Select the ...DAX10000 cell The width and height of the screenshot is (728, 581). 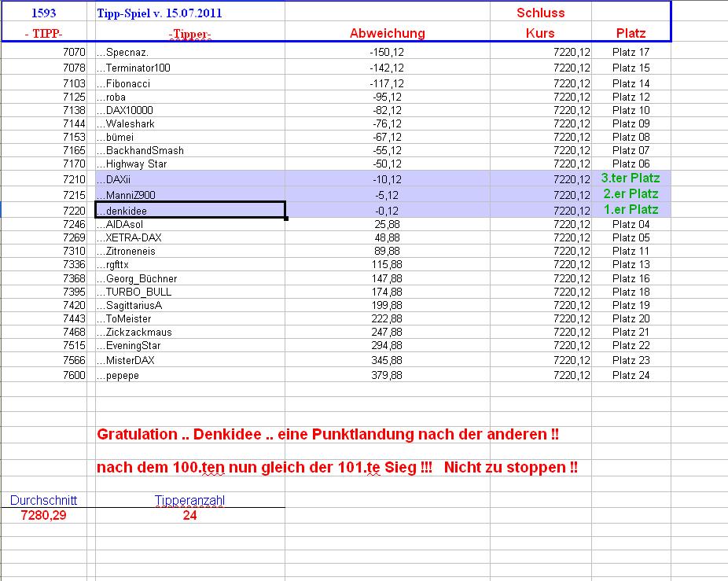[x=190, y=111]
